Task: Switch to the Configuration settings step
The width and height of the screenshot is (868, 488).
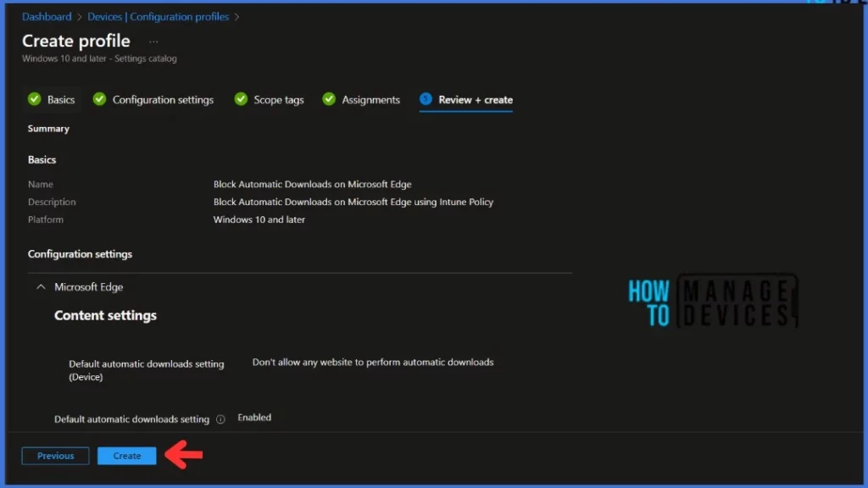Action: 163,100
